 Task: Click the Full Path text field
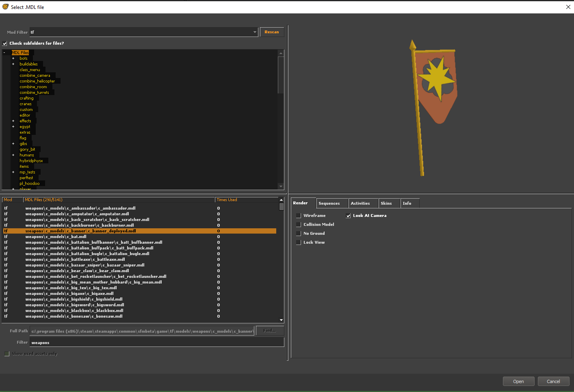[142, 331]
